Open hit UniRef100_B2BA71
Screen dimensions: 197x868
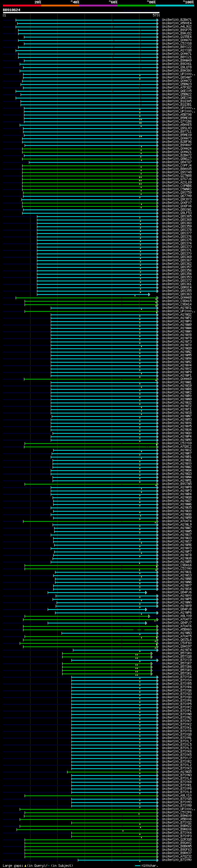pyautogui.click(x=176, y=20)
